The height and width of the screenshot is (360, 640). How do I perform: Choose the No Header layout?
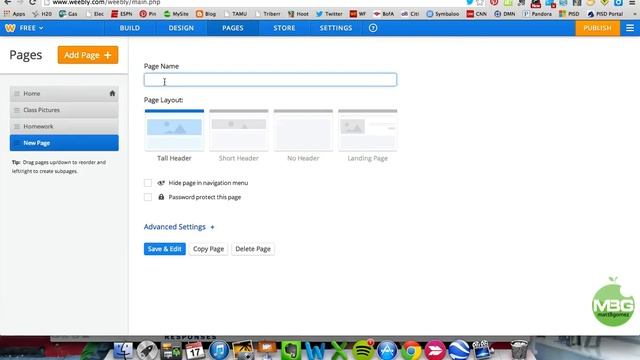click(303, 136)
